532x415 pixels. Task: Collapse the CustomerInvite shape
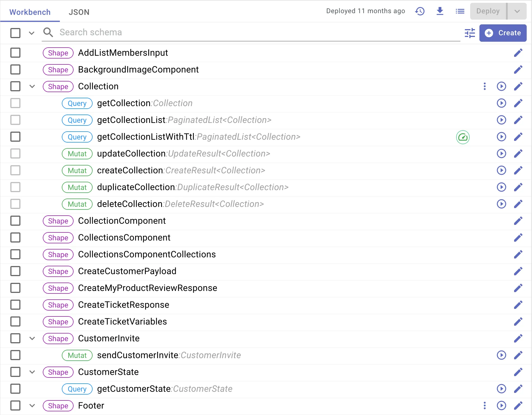32,338
